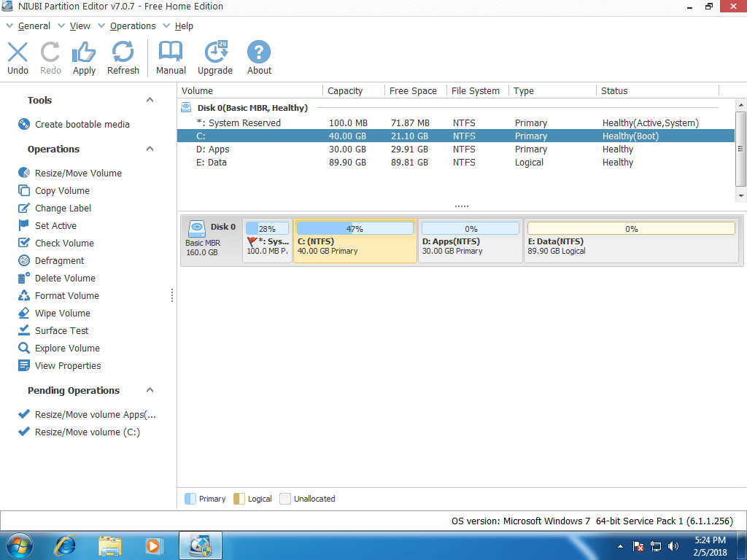Select the C: volume row

pyautogui.click(x=456, y=136)
